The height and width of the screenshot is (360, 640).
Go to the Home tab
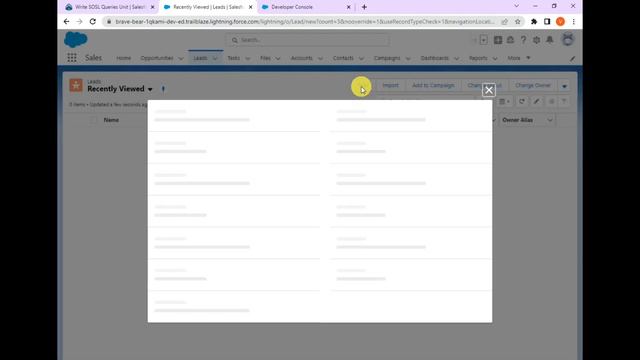123,58
